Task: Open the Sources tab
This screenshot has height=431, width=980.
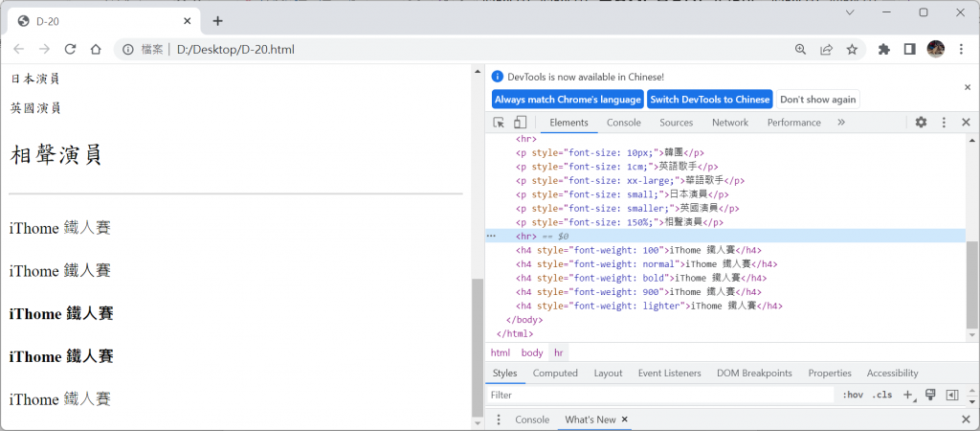Action: pos(677,123)
